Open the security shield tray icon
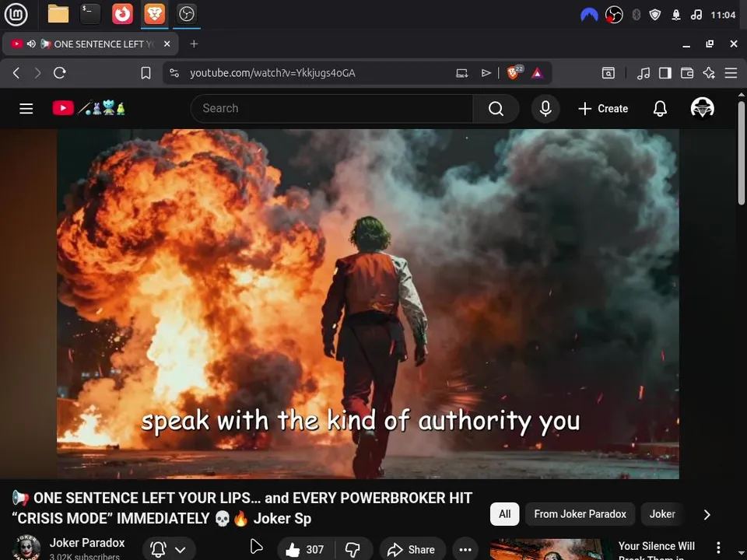 pos(655,15)
